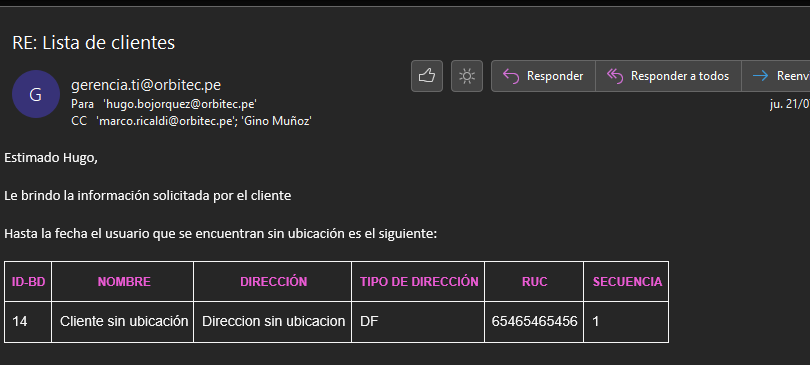
Task: Click the Reenviar forward arrow button
Action: (x=776, y=76)
